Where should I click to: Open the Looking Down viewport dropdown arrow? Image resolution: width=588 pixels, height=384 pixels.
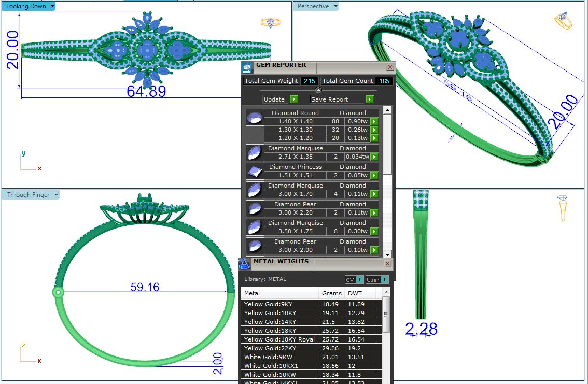pyautogui.click(x=52, y=6)
